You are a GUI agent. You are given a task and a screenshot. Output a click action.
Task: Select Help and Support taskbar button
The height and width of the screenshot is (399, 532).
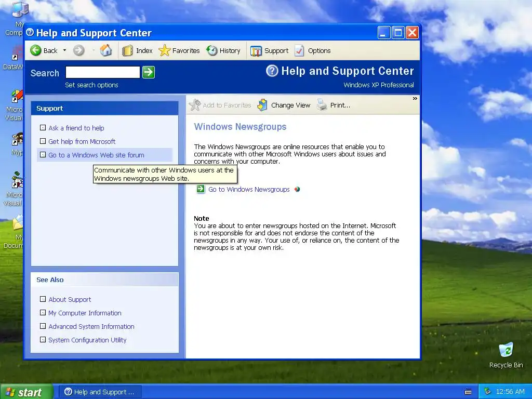[100, 392]
